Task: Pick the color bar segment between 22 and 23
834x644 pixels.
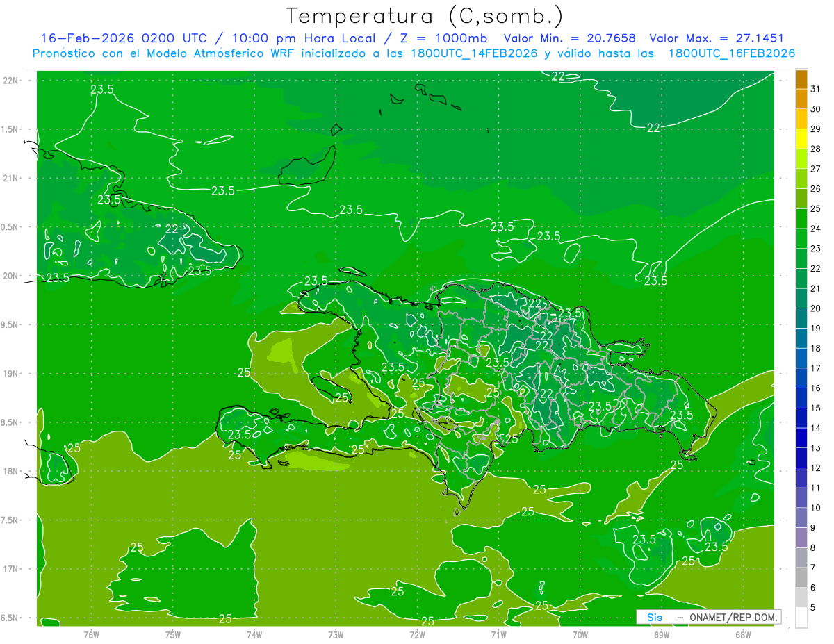Action: click(801, 258)
